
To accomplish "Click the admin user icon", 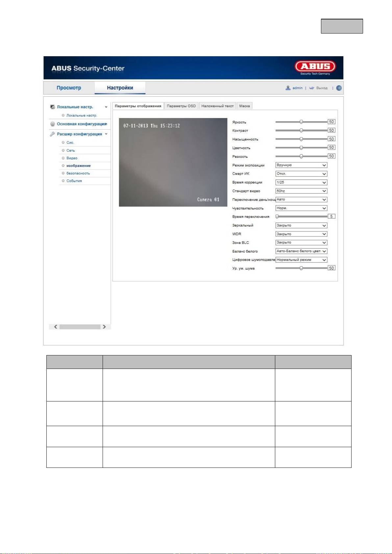I will tap(288, 88).
